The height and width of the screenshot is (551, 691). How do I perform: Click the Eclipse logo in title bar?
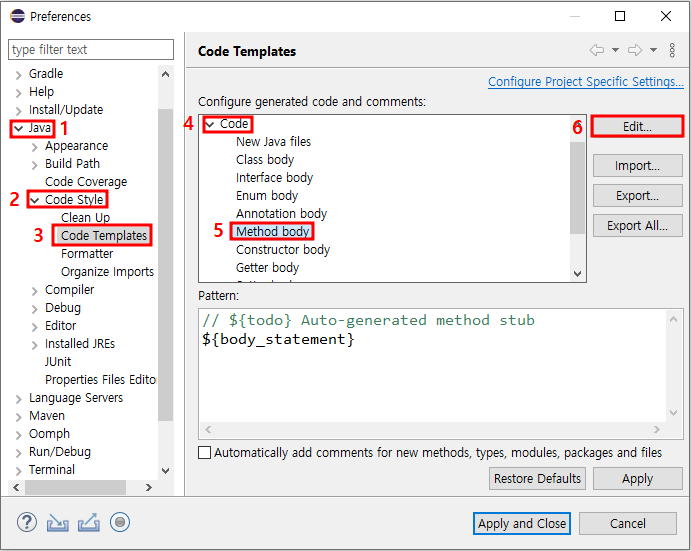tap(18, 16)
